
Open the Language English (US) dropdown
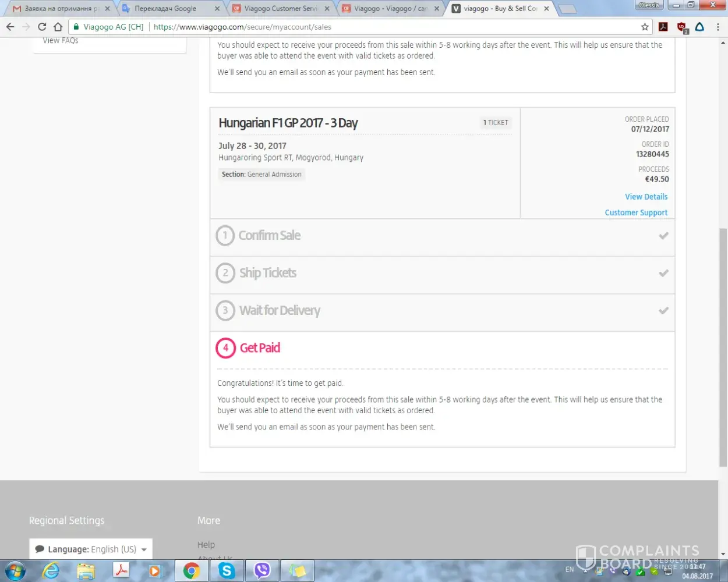pos(91,549)
